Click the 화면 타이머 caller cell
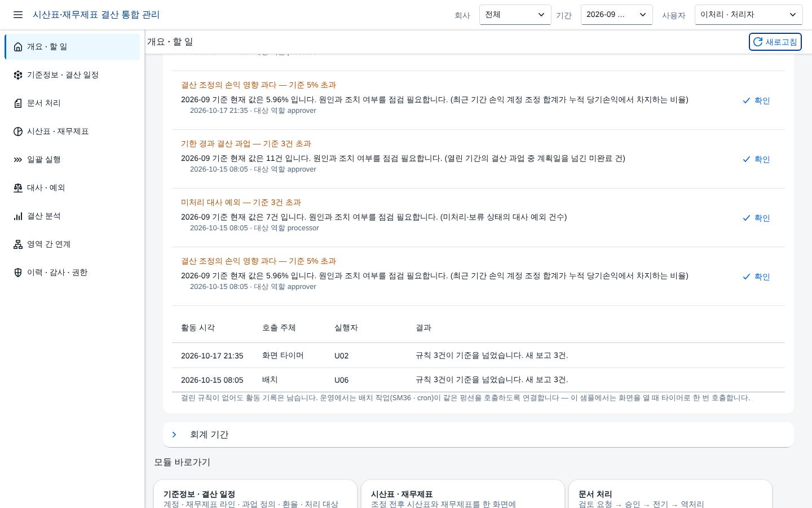Screen dimensions: 812x508 (x=283, y=356)
